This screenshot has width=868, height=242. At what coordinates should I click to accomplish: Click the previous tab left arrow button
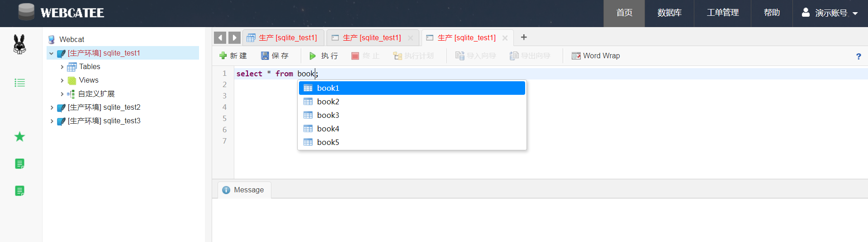[x=220, y=38]
